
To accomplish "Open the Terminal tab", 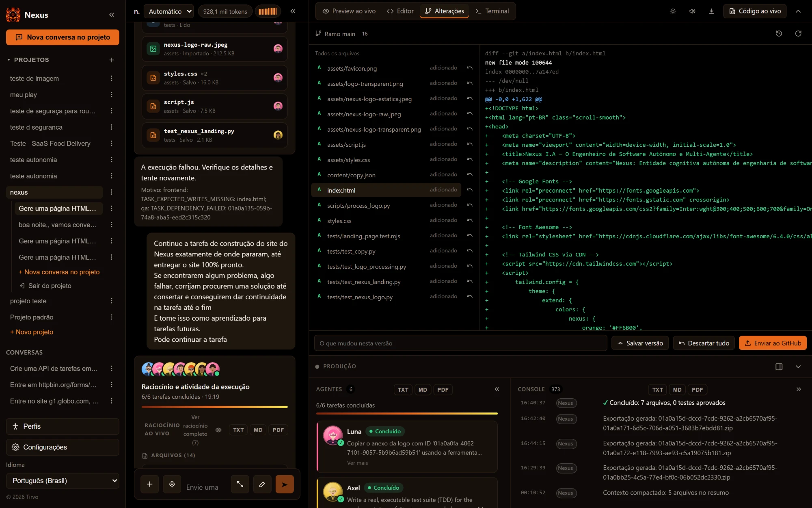I will coord(492,11).
